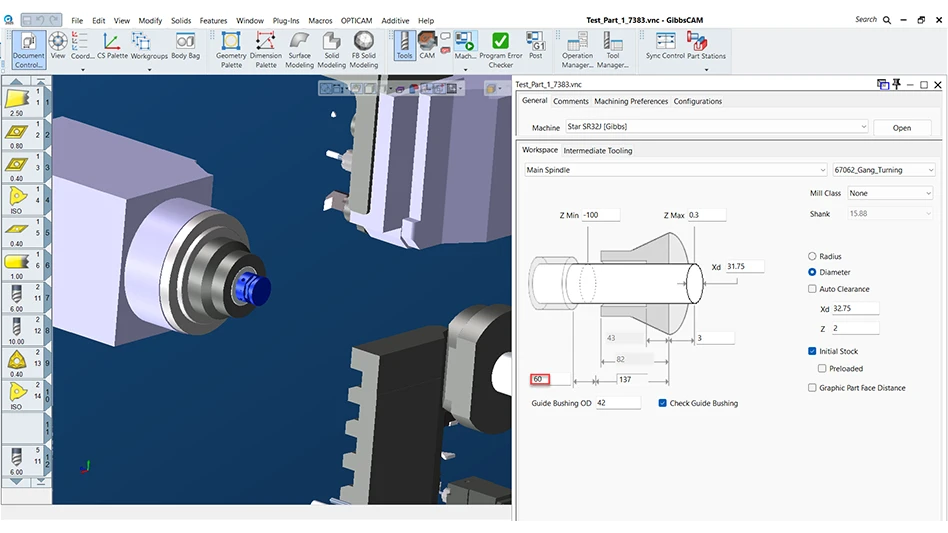Open the Body Bag
948x533 pixels.
click(186, 46)
